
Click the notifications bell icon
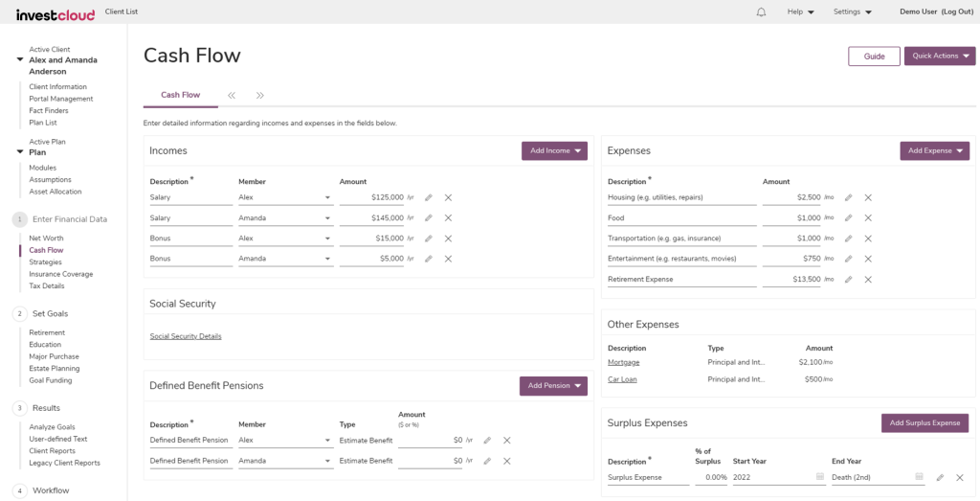(761, 11)
